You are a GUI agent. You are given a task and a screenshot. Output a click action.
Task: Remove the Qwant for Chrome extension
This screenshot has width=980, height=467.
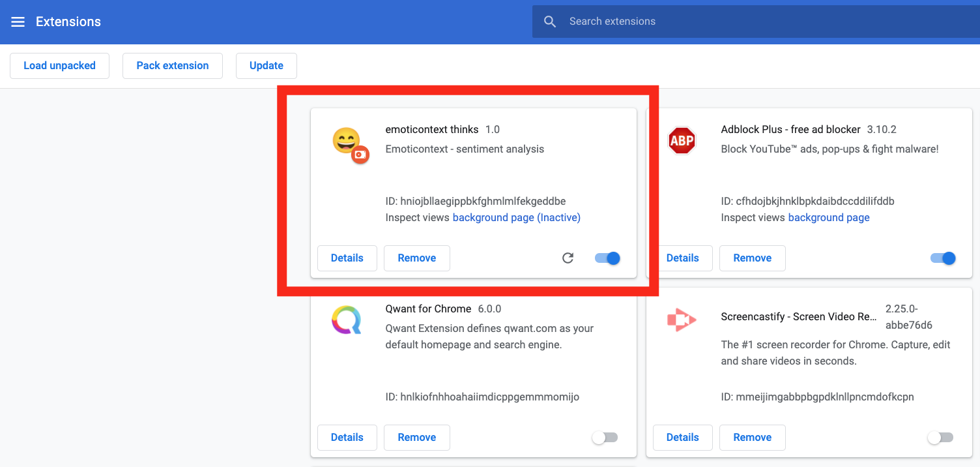[x=417, y=438]
